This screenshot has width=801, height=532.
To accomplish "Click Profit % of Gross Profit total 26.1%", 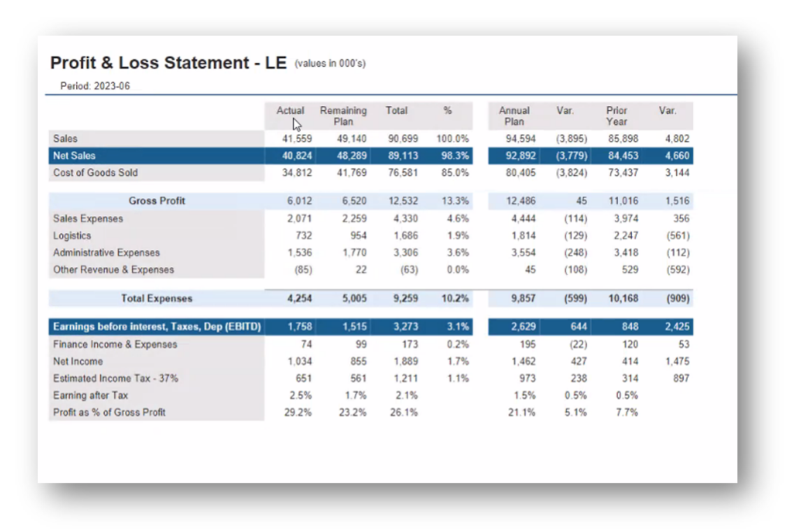I will point(403,412).
